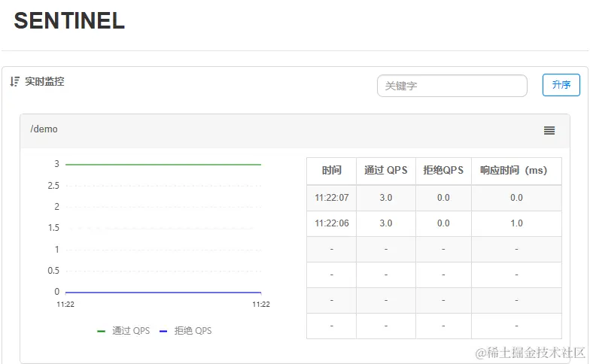Click the SENTINEL title
This screenshot has width=590, height=364.
[x=69, y=20]
